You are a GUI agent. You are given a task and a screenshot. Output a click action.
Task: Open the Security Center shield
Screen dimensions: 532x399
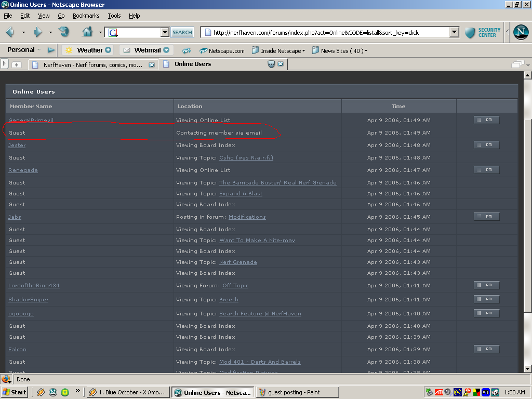pos(470,33)
